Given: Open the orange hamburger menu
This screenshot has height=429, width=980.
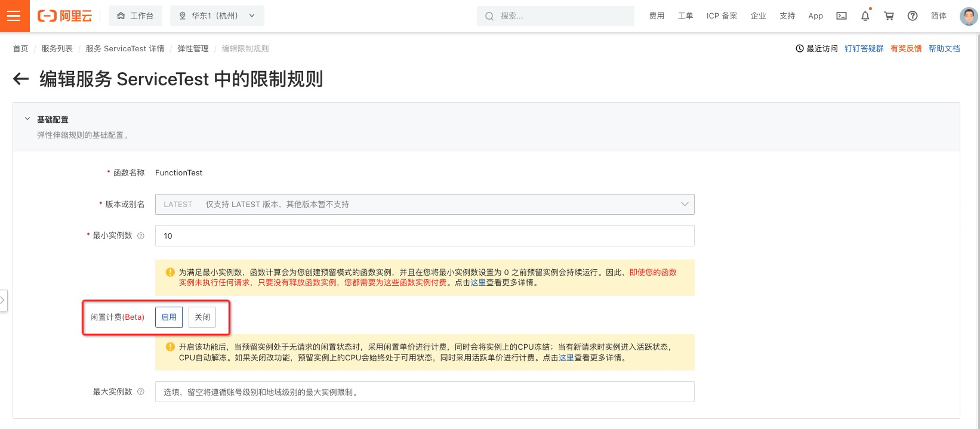Looking at the screenshot, I should click(14, 16).
